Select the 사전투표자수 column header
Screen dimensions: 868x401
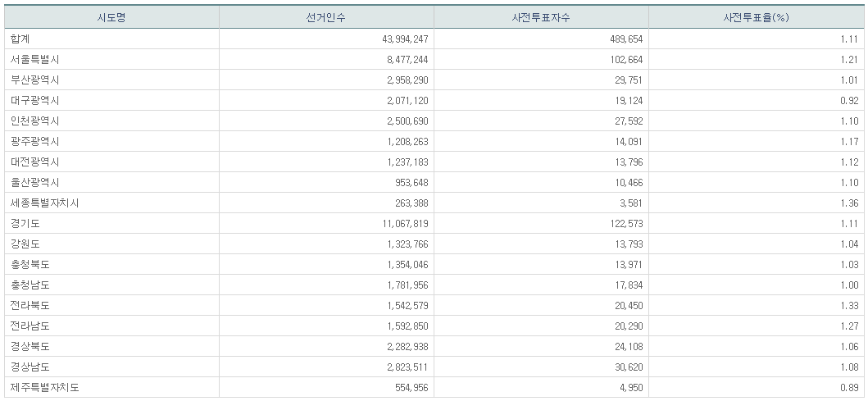pos(541,18)
